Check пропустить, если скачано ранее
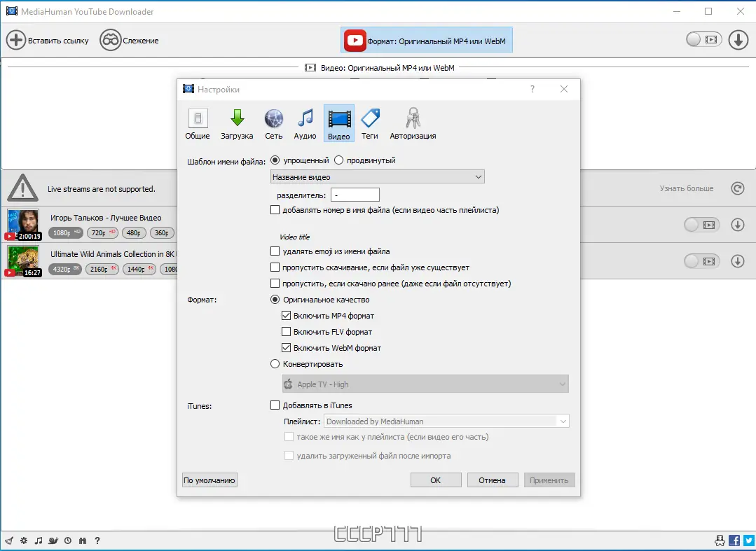The image size is (756, 551). [275, 284]
